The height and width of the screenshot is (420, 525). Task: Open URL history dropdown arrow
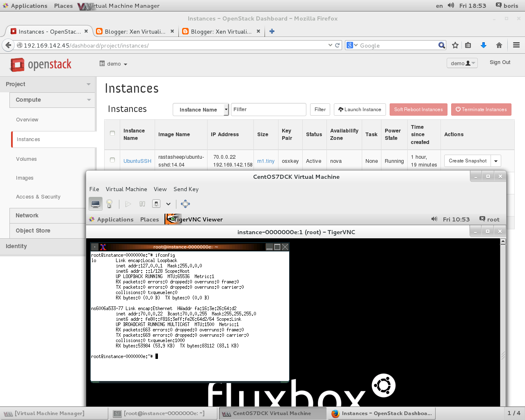pyautogui.click(x=330, y=46)
